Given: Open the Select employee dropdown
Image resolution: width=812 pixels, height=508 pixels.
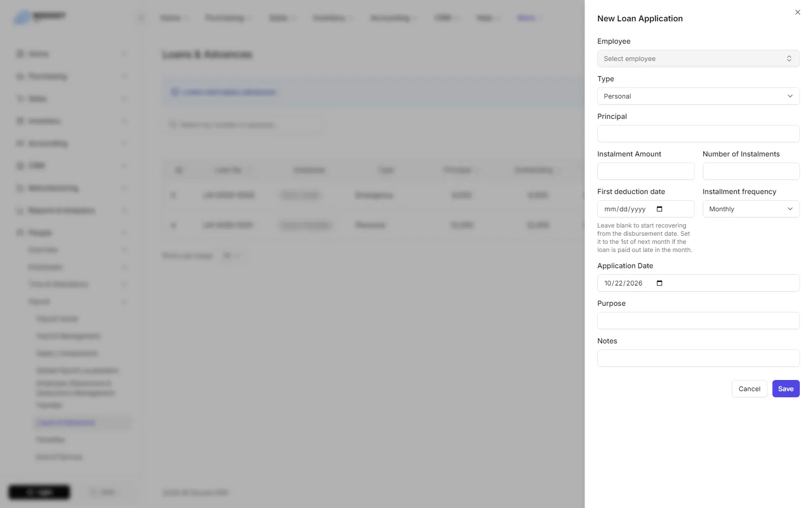Looking at the screenshot, I should (x=698, y=58).
